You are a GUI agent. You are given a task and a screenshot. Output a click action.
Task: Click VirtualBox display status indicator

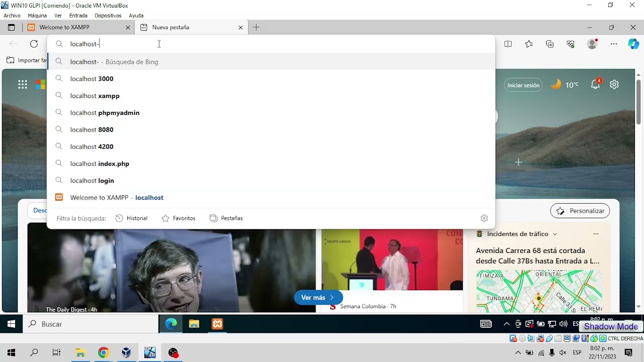567,338
